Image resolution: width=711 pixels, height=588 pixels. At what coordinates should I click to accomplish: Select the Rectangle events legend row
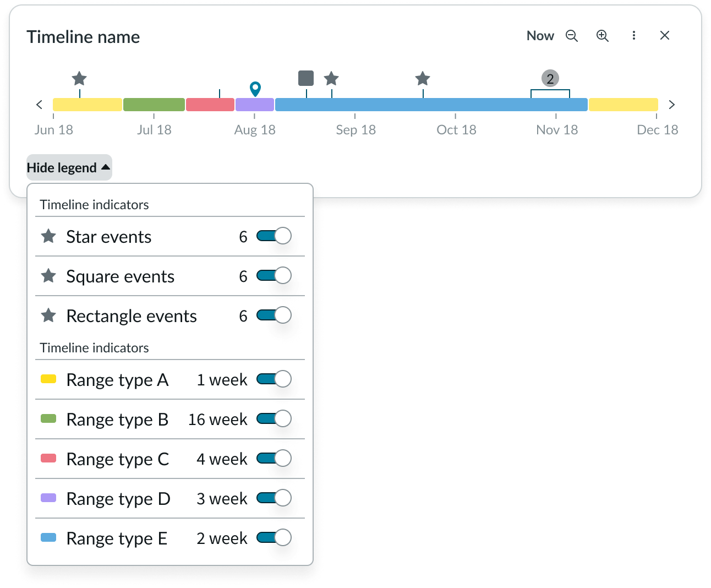tap(132, 316)
